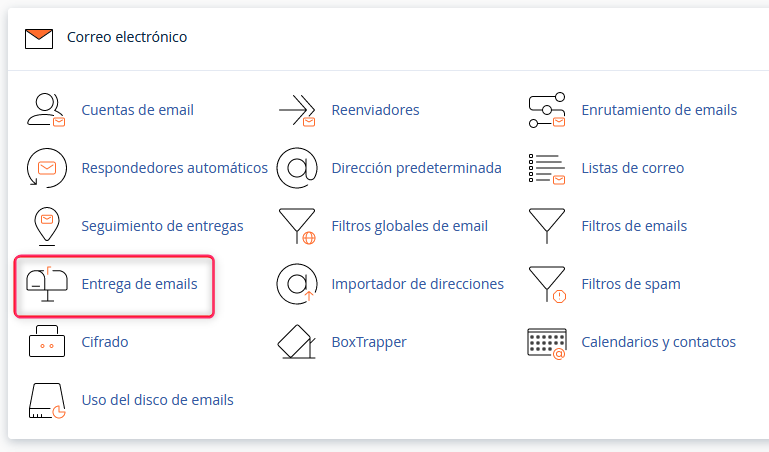Click the Correo electrónico envelope icon
769x452 pixels.
[x=39, y=39]
